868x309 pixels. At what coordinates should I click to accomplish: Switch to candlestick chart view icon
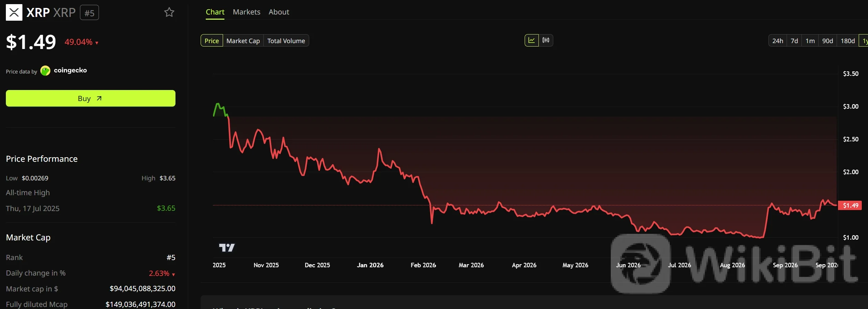pyautogui.click(x=546, y=40)
